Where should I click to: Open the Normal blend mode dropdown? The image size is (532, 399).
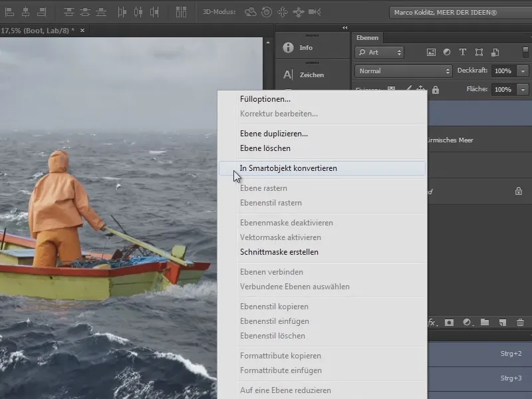coord(404,71)
